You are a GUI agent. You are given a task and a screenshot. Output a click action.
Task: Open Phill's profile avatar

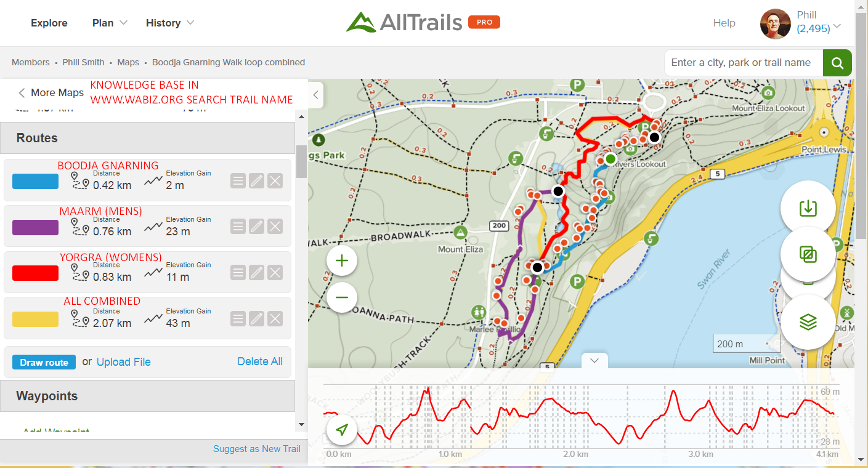click(776, 24)
